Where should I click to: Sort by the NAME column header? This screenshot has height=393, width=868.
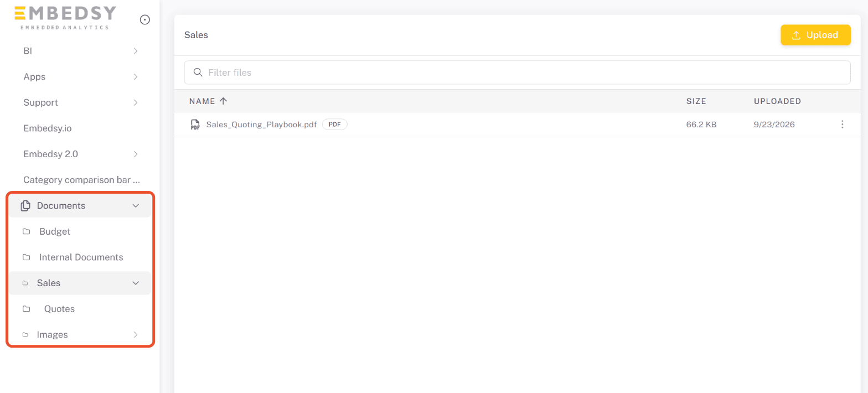201,101
